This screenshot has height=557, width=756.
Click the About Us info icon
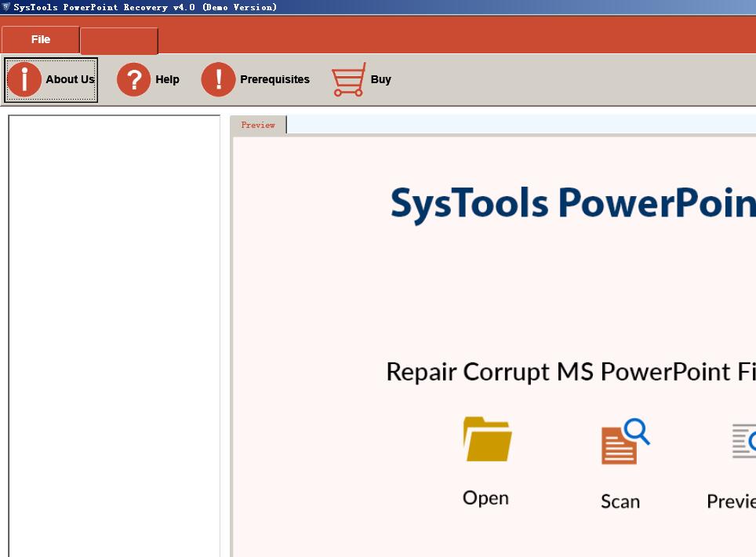(24, 79)
